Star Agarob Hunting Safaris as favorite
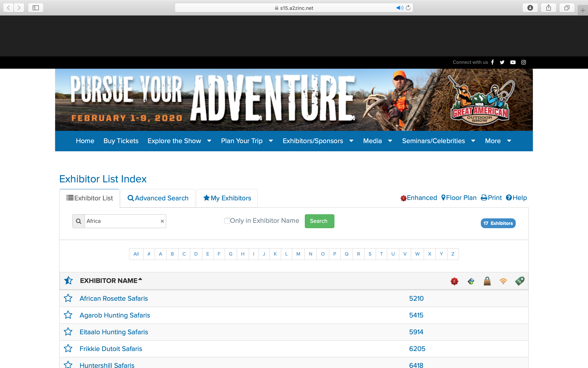Screen dimensions: 588x368 point(68,315)
